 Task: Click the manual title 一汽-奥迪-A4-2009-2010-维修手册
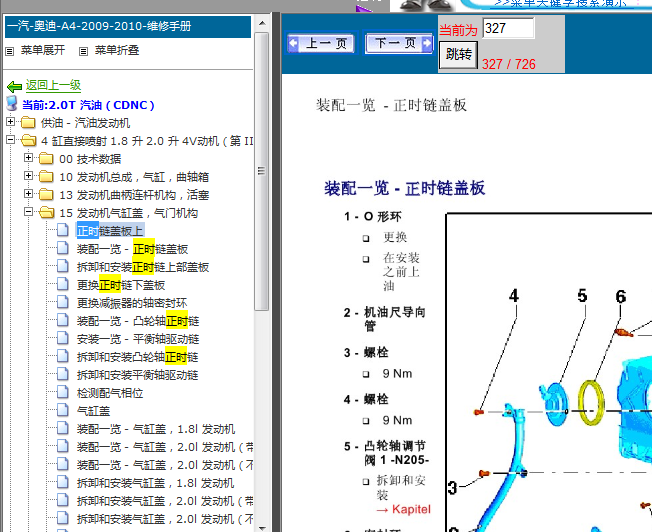pyautogui.click(x=99, y=26)
